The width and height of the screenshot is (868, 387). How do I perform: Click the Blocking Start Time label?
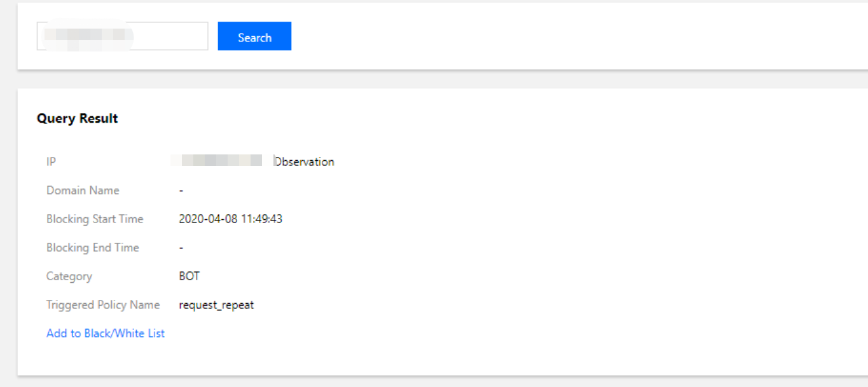95,219
